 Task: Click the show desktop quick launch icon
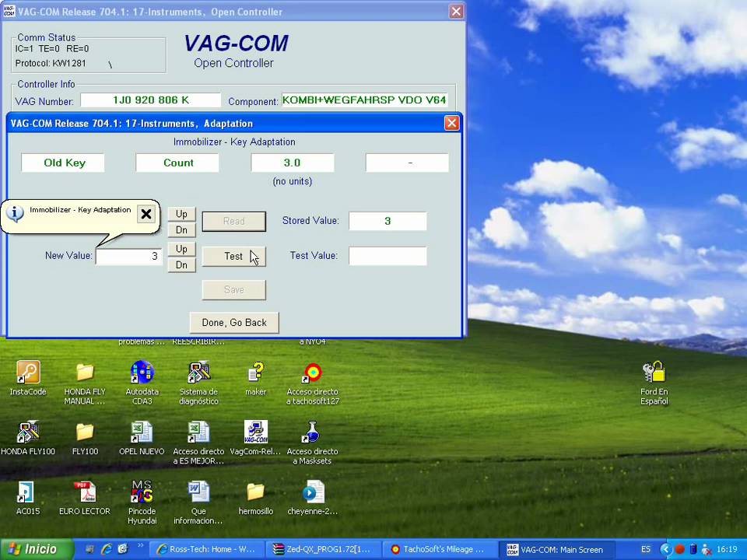click(x=90, y=549)
